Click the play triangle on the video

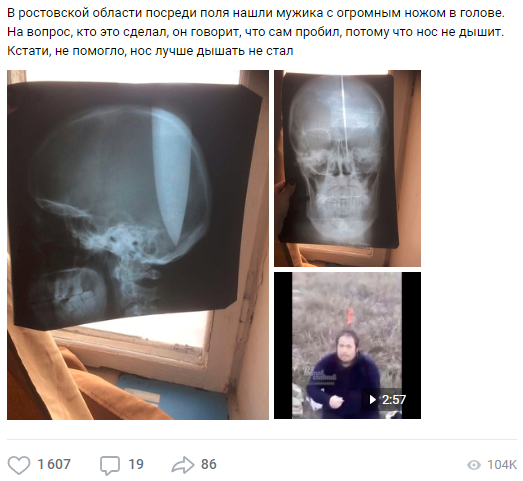[x=373, y=399]
